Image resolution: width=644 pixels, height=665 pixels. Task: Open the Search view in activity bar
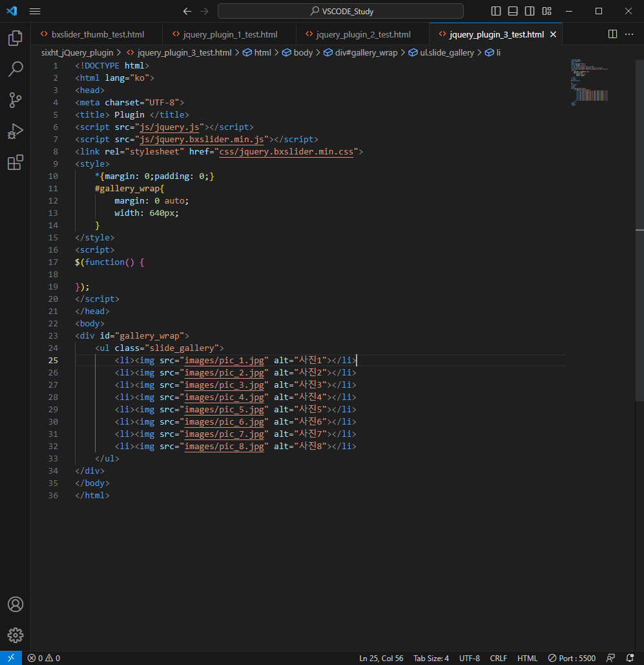click(16, 69)
